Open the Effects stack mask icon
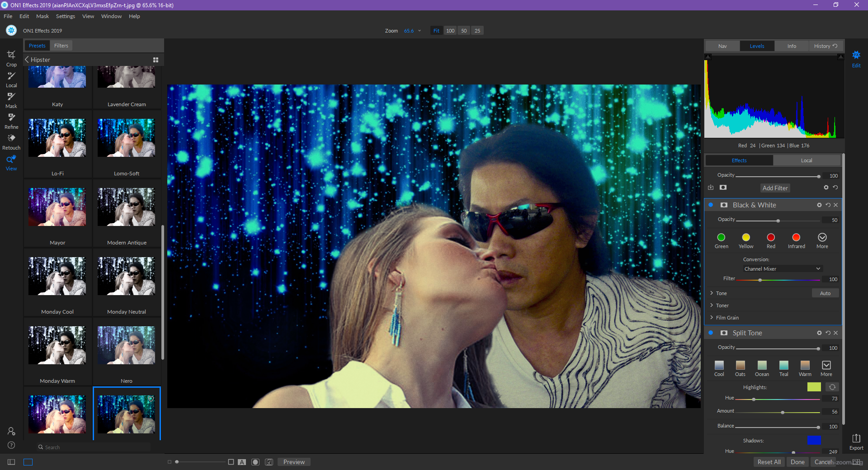This screenshot has height=470, width=868. (723, 188)
